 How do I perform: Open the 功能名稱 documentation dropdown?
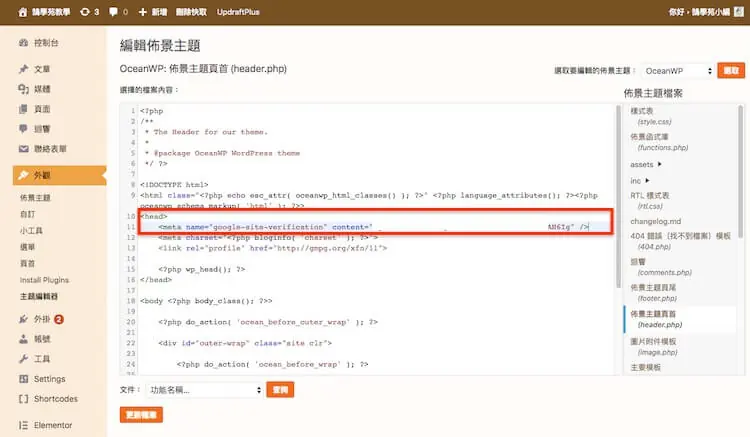coord(205,390)
